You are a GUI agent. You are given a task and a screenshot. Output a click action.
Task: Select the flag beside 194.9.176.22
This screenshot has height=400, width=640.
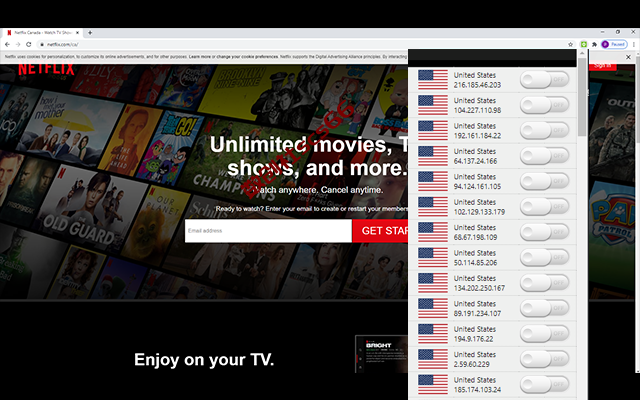click(x=433, y=333)
